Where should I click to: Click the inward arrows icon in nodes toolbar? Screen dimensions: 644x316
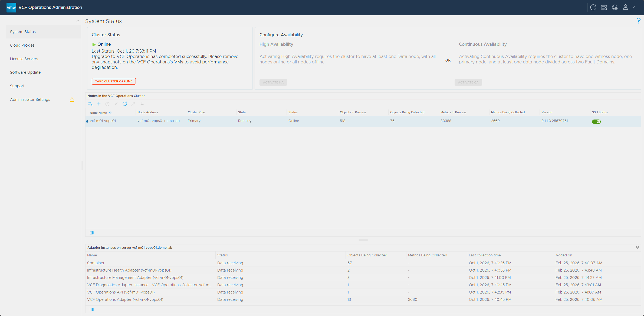pos(133,104)
